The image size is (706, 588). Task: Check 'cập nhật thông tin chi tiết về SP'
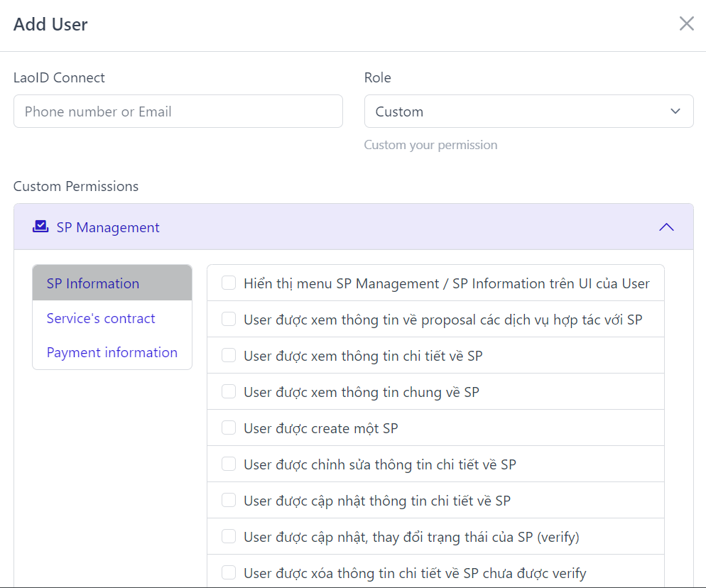click(x=229, y=500)
